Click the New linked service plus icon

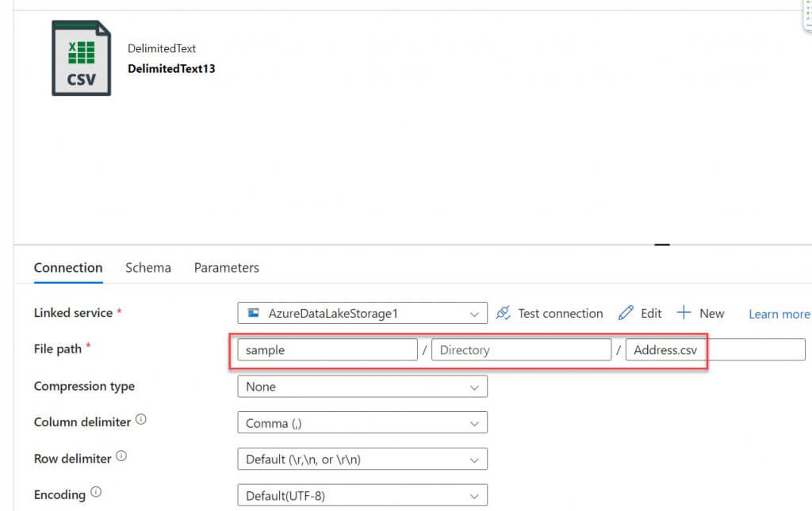(684, 313)
